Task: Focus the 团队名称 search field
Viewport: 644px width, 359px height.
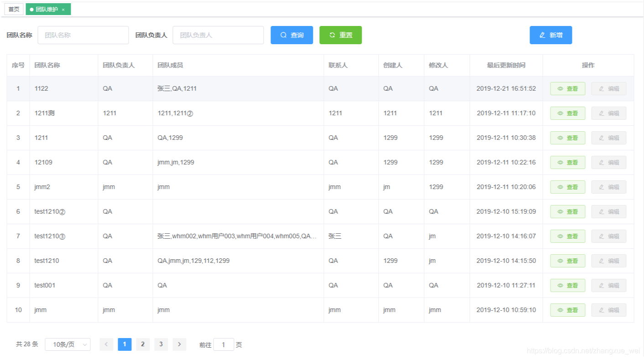Action: 83,35
